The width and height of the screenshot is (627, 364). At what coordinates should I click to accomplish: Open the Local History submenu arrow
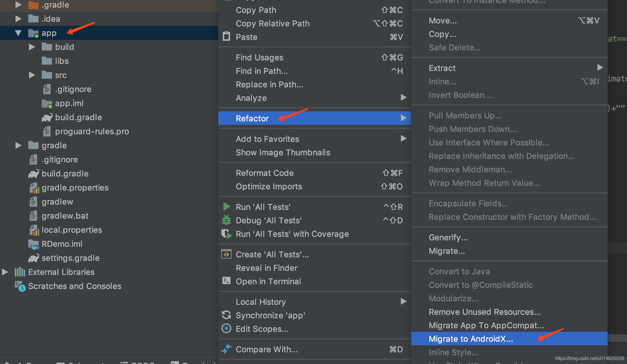(404, 301)
